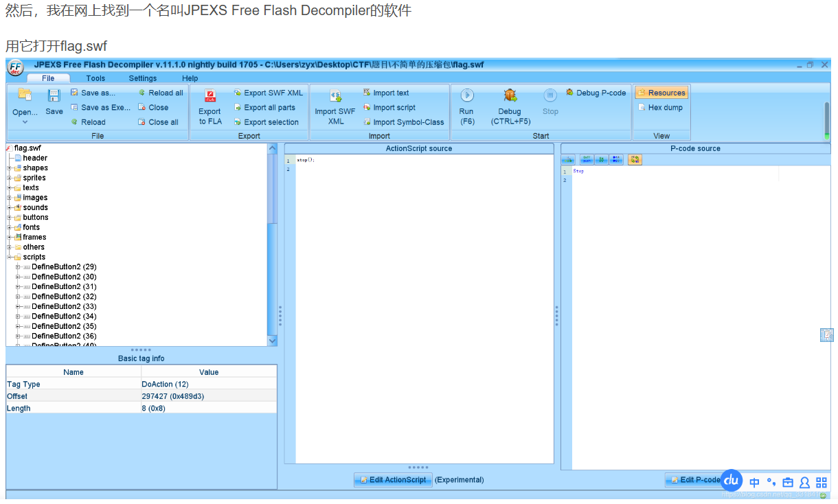
Task: Select DefineButton2 (30) script
Action: [64, 277]
